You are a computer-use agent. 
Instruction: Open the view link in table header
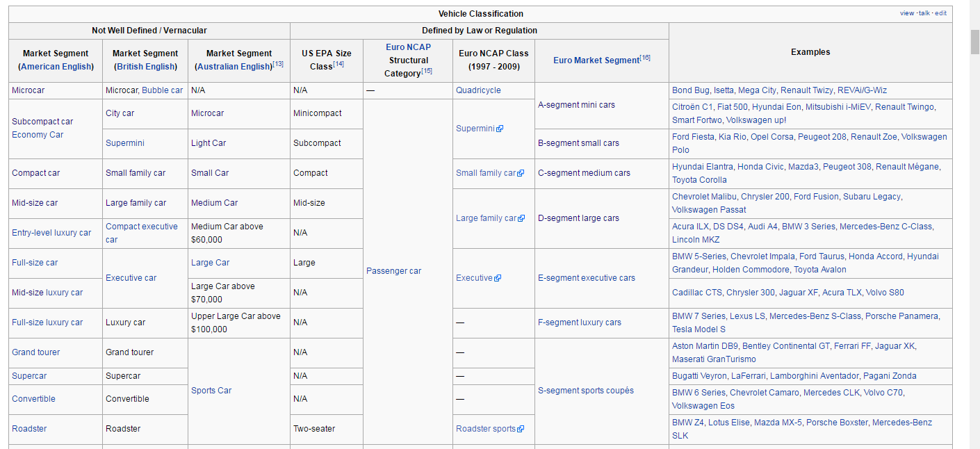tap(907, 13)
